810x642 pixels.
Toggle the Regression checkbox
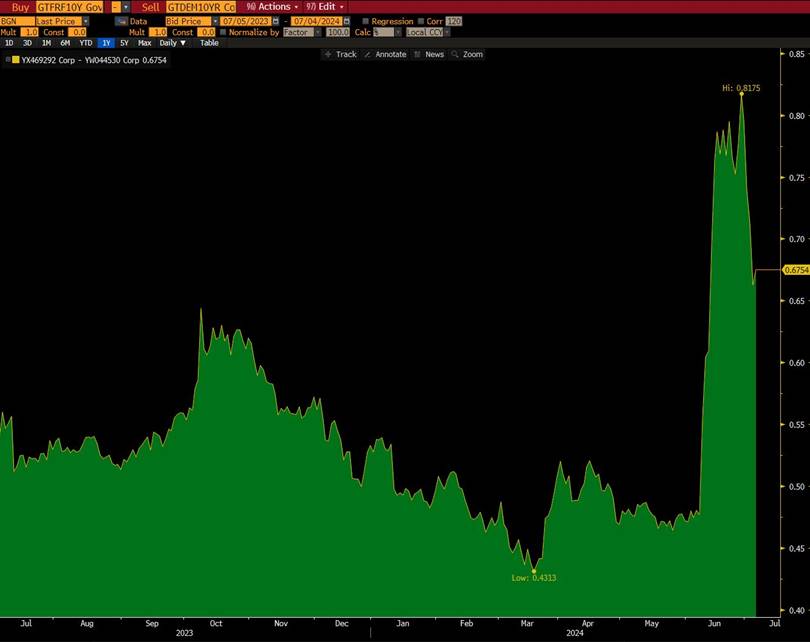coord(365,21)
